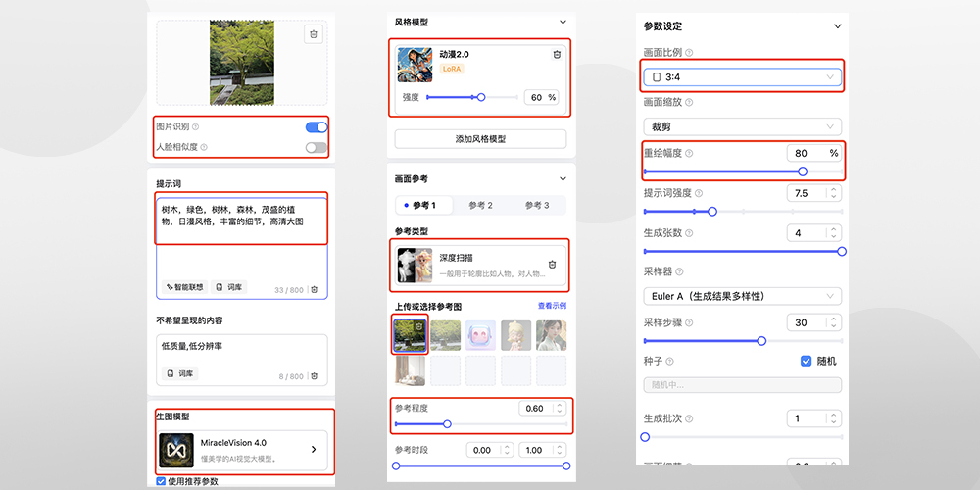Select the bedroom interior reference thumbnail
The width and height of the screenshot is (980, 490).
point(410,371)
